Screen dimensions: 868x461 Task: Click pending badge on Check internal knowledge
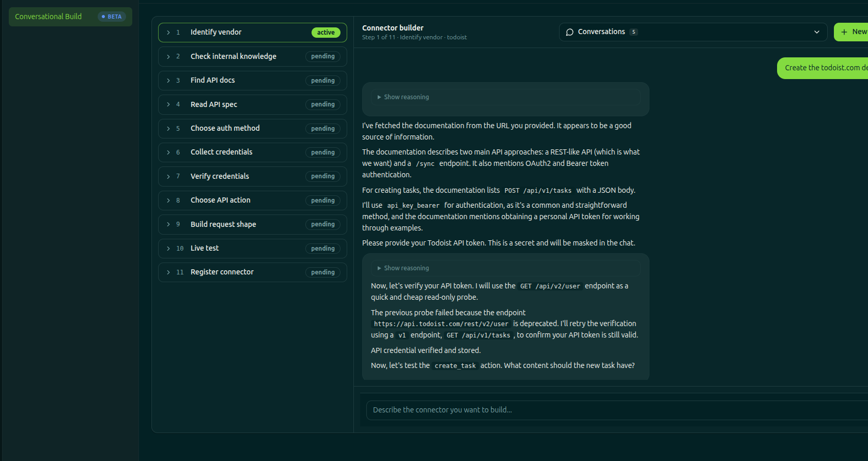pyautogui.click(x=323, y=56)
